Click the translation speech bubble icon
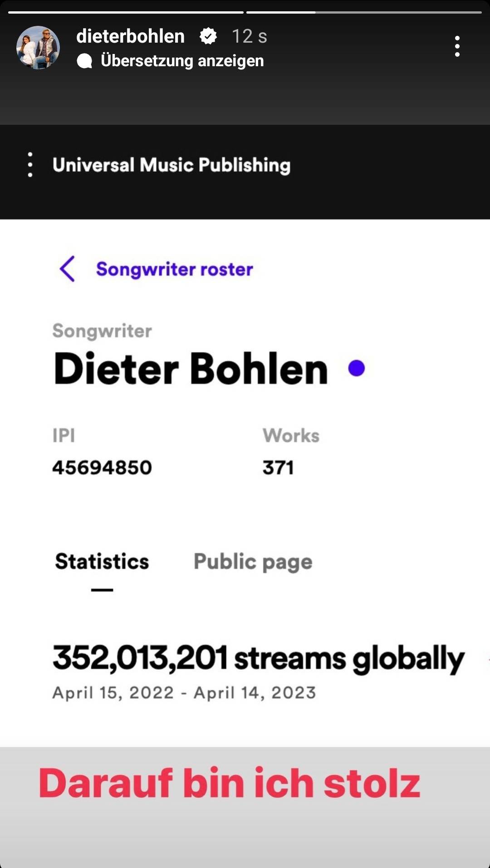This screenshot has width=490, height=868. pyautogui.click(x=84, y=61)
